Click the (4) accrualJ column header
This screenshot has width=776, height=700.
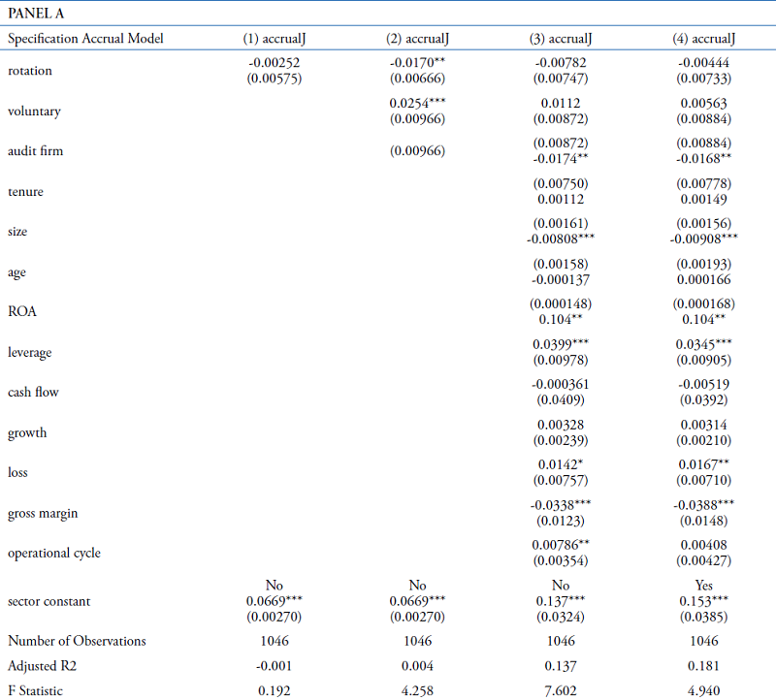704,39
